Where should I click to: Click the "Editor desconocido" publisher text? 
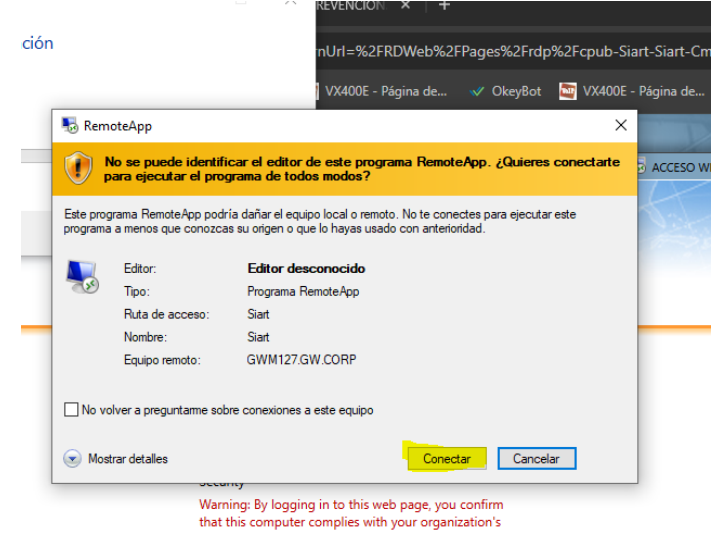[x=306, y=269]
